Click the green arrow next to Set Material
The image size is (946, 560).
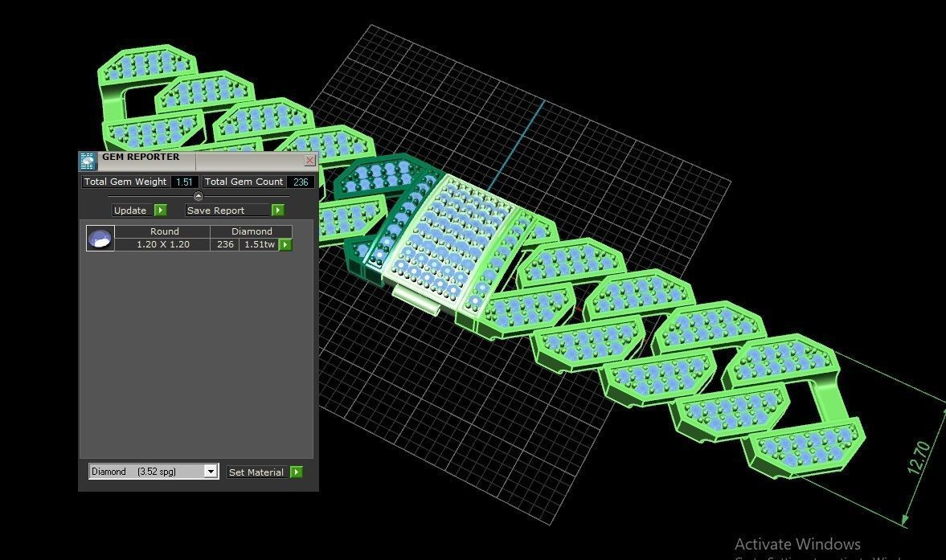click(297, 472)
